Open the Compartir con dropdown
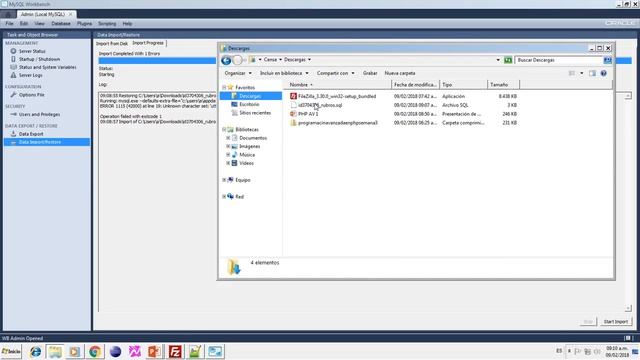The width and height of the screenshot is (640, 360). (x=336, y=73)
